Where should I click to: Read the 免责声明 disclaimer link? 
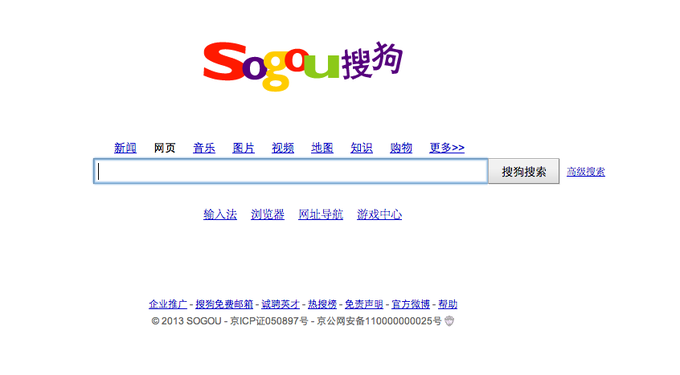364,304
